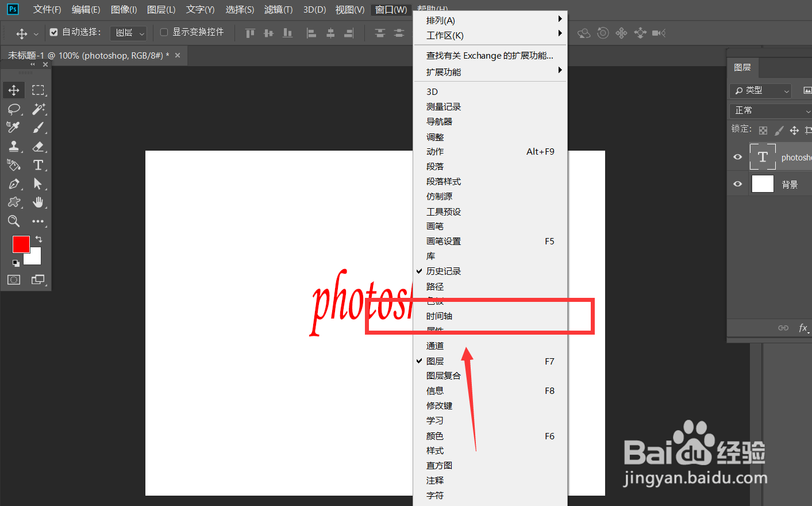Click the Align top edges icon
Image resolution: width=812 pixels, height=506 pixels.
click(x=250, y=33)
